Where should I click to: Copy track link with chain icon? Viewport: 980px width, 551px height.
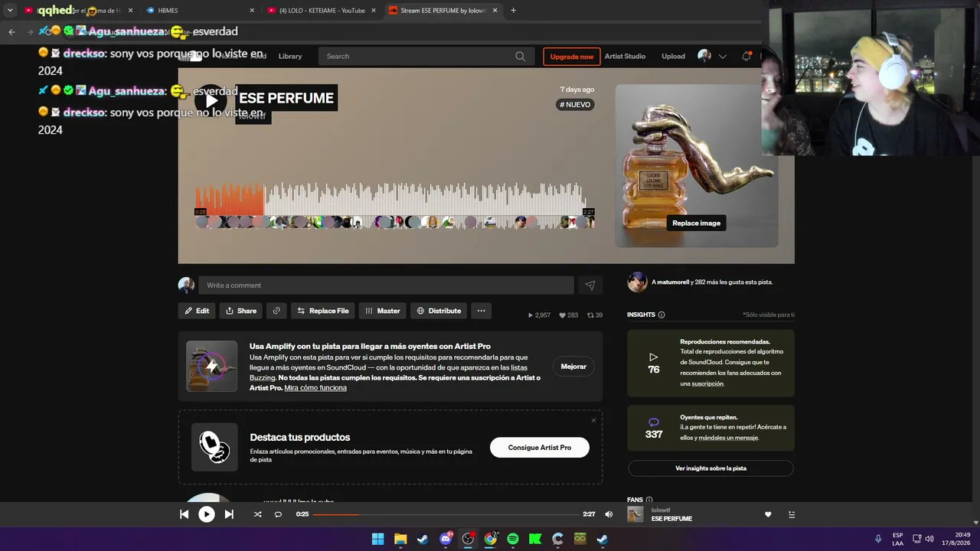point(276,311)
